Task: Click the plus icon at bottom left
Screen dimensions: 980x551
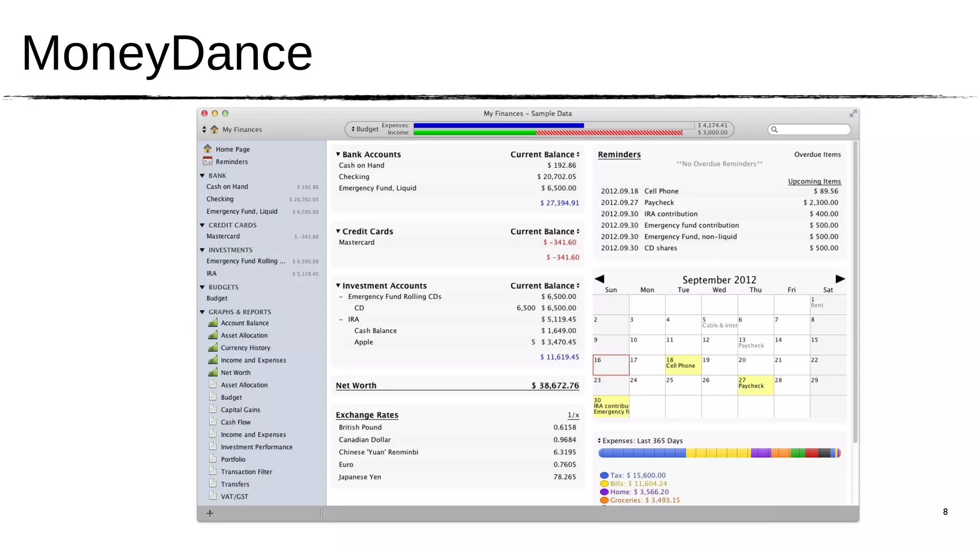Action: click(x=210, y=513)
